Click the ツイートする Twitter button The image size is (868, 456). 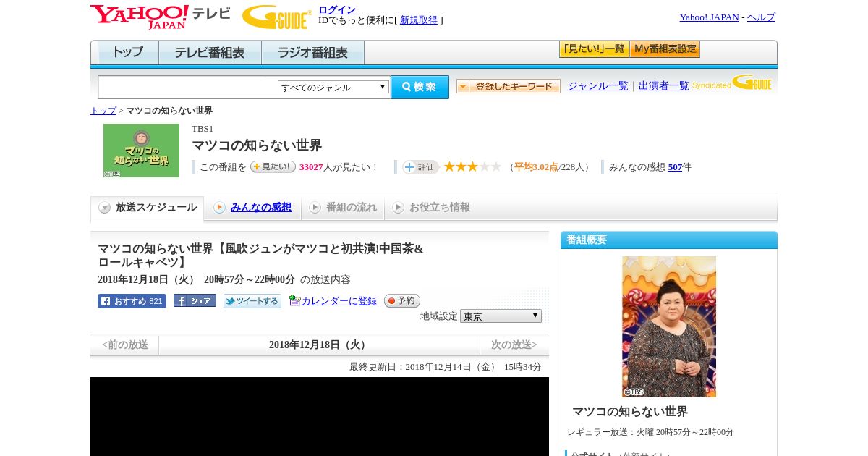click(x=252, y=301)
